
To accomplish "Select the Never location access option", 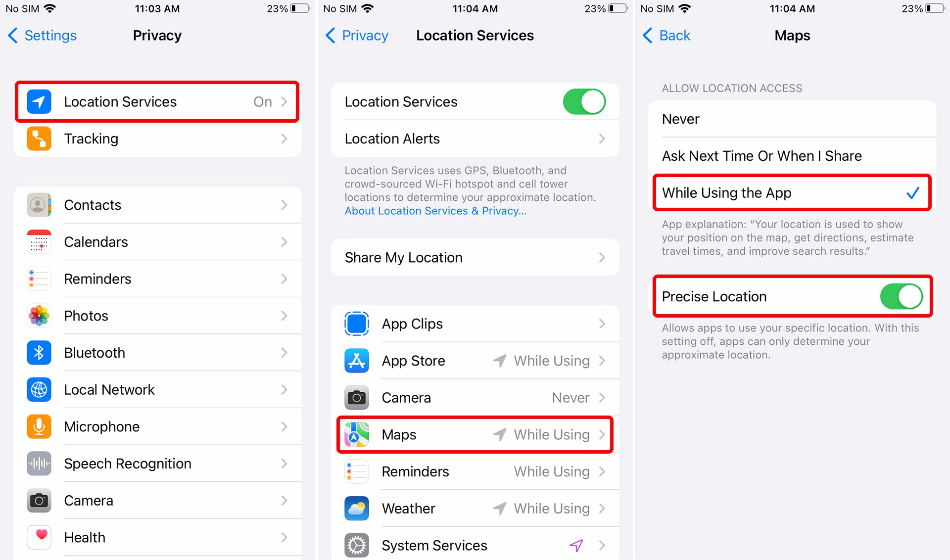I will (x=792, y=119).
